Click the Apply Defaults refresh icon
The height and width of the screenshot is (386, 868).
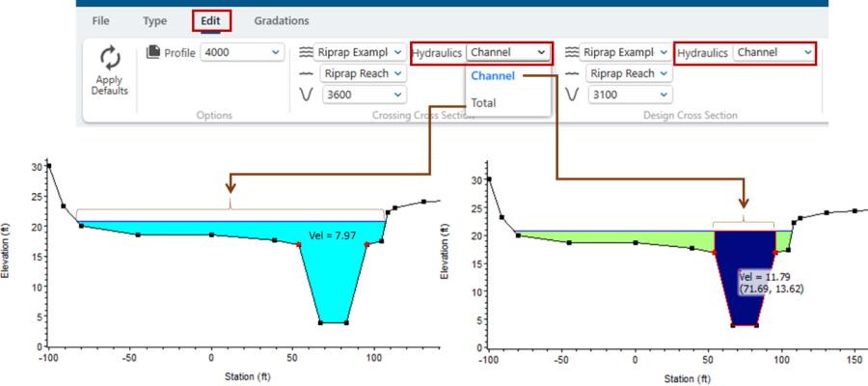[110, 58]
